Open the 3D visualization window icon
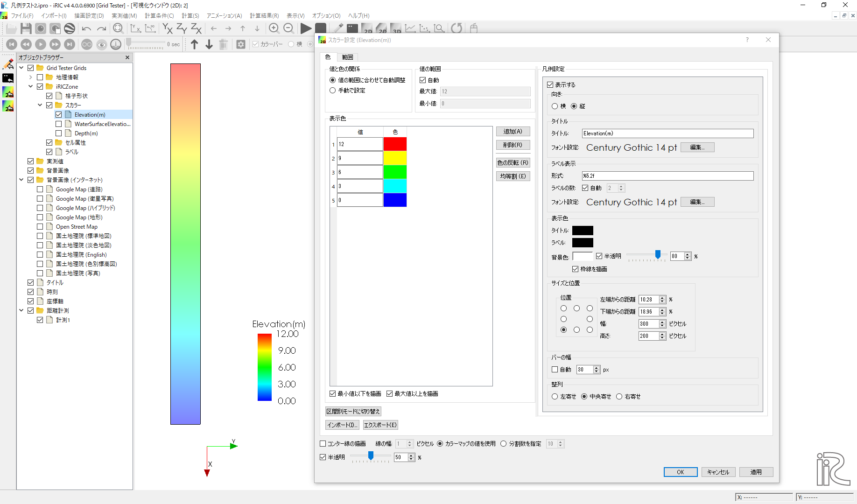This screenshot has width=857, height=504. pos(396,28)
